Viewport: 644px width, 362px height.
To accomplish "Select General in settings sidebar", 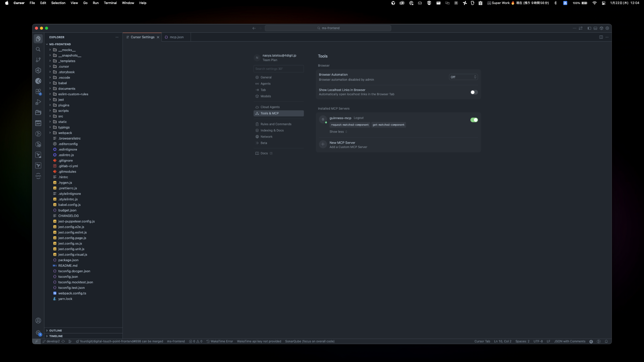I will pyautogui.click(x=278, y=77).
